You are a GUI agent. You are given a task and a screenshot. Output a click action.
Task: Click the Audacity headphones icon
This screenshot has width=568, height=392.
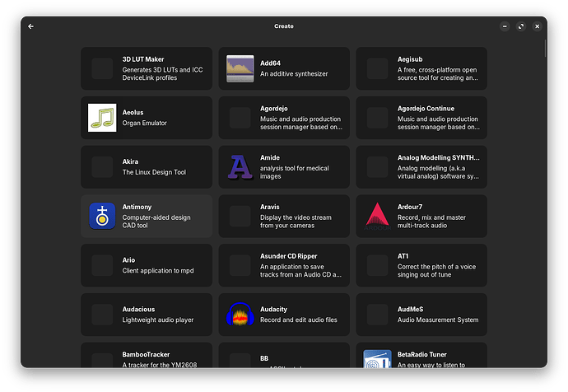240,314
